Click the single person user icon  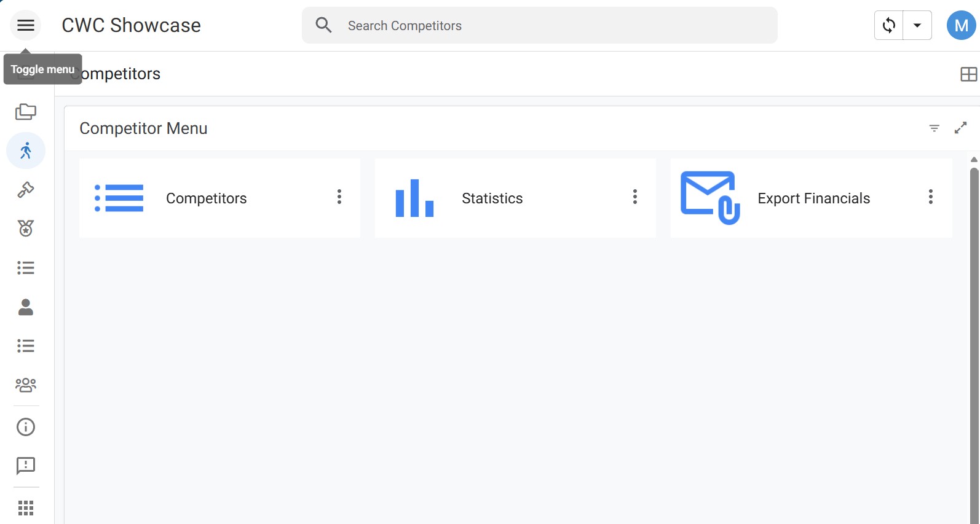[25, 307]
